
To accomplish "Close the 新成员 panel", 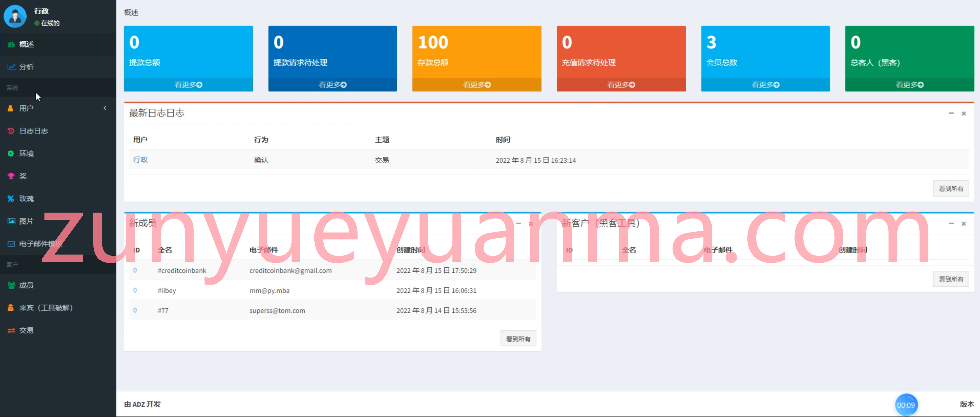I will 531,224.
